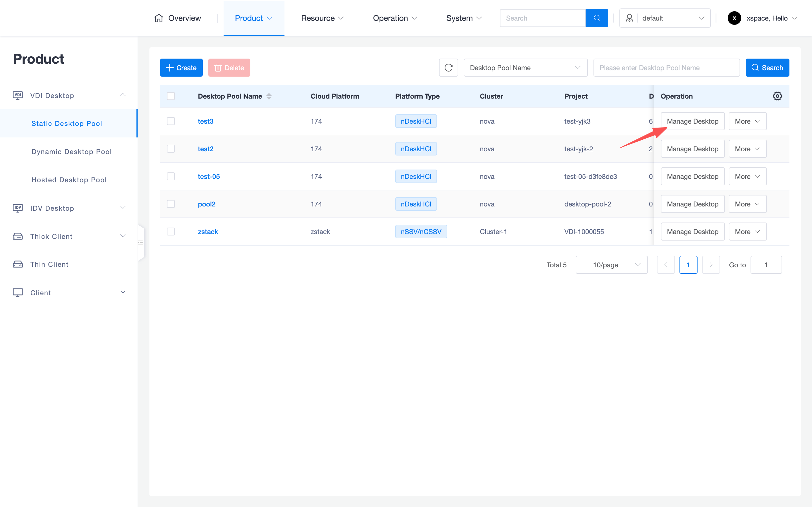812x507 pixels.
Task: Check the test3 row checkbox
Action: (x=171, y=121)
